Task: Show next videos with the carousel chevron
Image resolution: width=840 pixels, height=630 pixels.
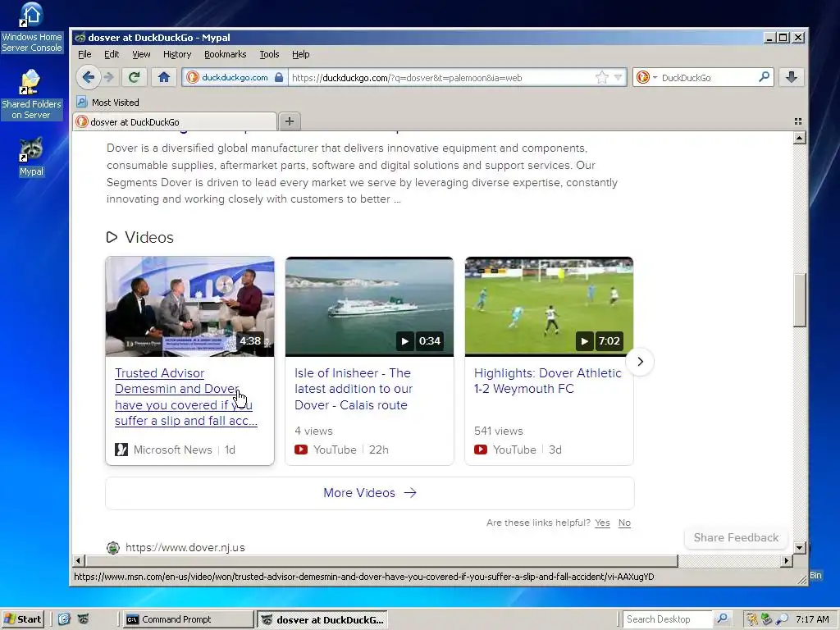Action: coord(640,362)
